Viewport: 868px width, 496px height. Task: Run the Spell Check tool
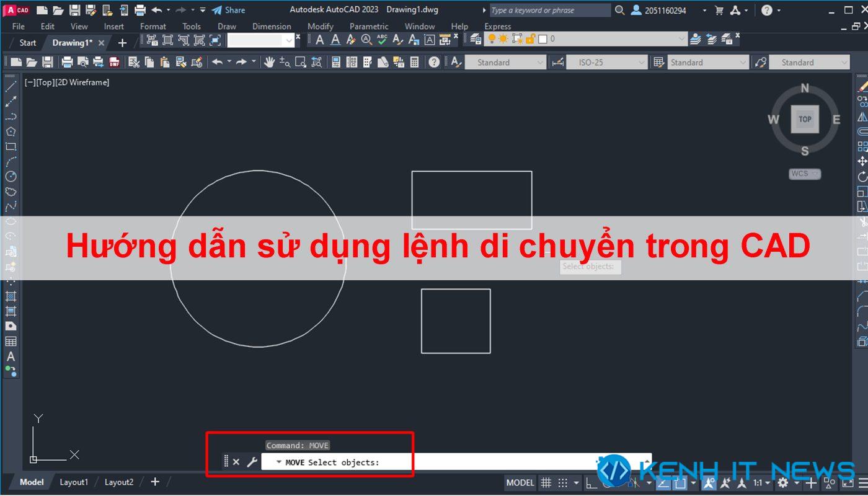[x=382, y=40]
